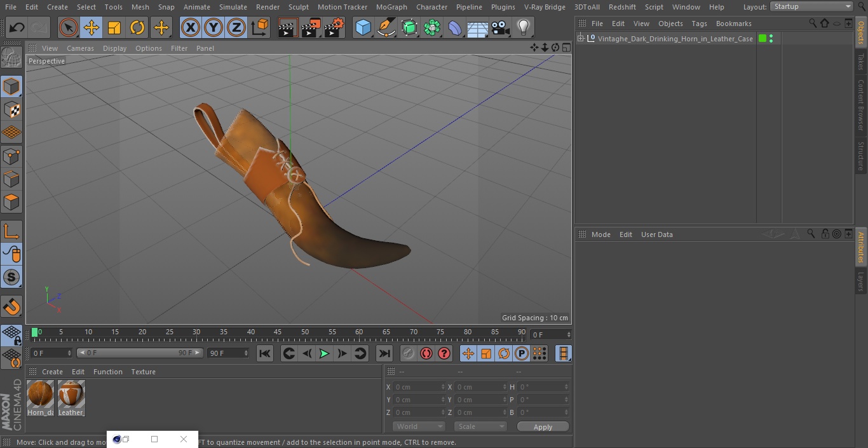Open the Spline Pen tool
Viewport: 868px width, 448px height.
(x=386, y=28)
